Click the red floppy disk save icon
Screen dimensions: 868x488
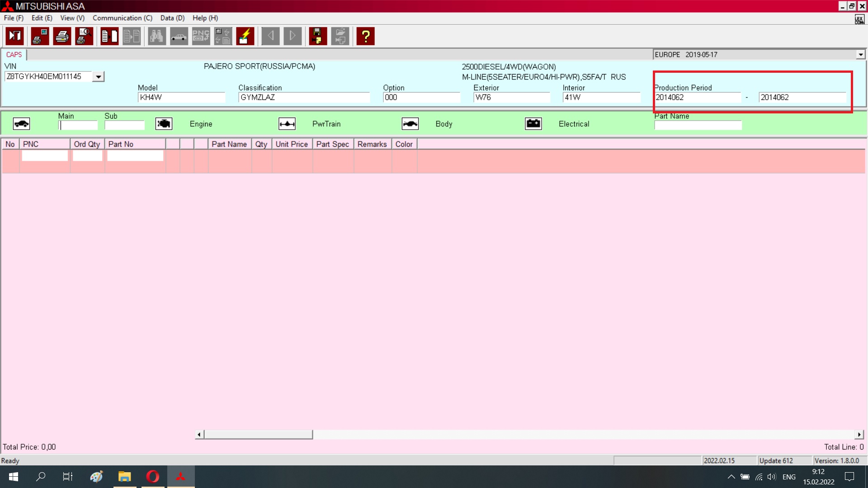tap(318, 36)
